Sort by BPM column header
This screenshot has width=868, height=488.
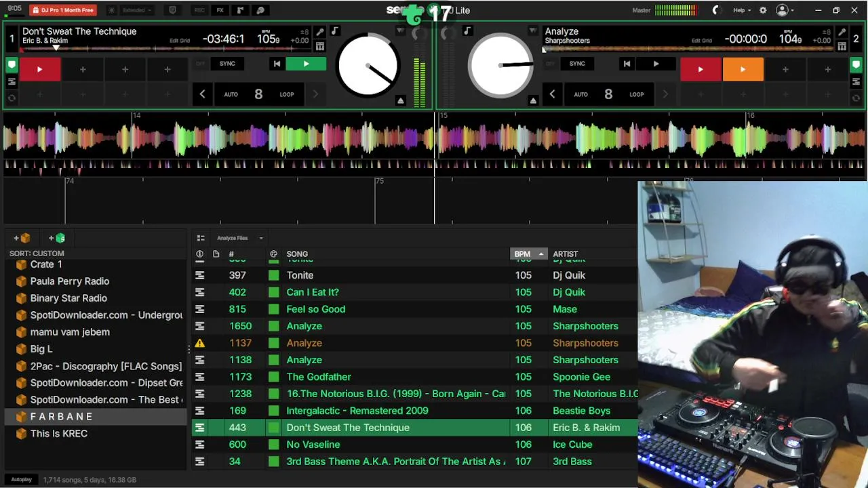pyautogui.click(x=528, y=254)
